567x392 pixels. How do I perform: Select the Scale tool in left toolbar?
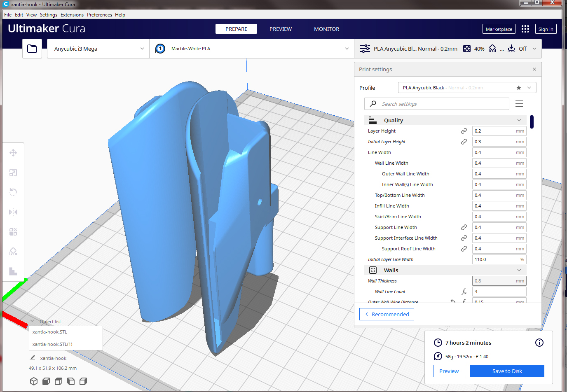[x=13, y=173]
